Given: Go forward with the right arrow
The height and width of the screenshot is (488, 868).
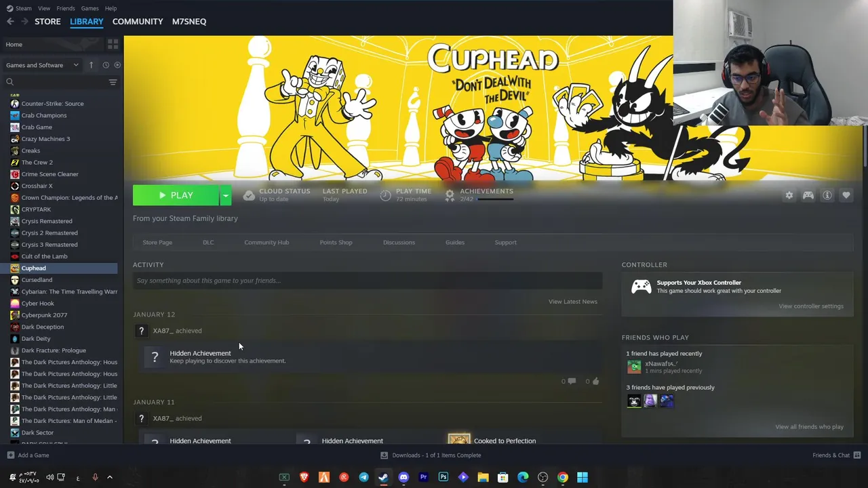Looking at the screenshot, I should pyautogui.click(x=24, y=21).
